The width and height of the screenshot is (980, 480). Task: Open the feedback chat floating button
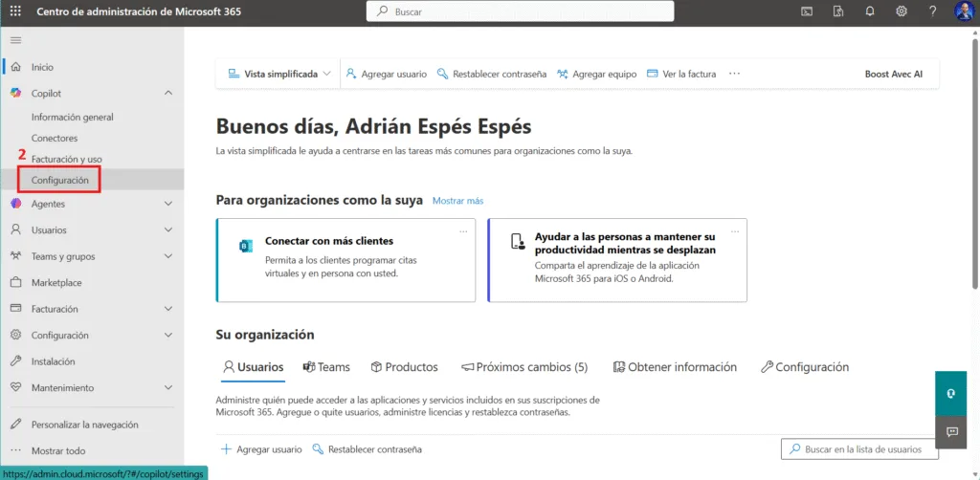coord(952,432)
